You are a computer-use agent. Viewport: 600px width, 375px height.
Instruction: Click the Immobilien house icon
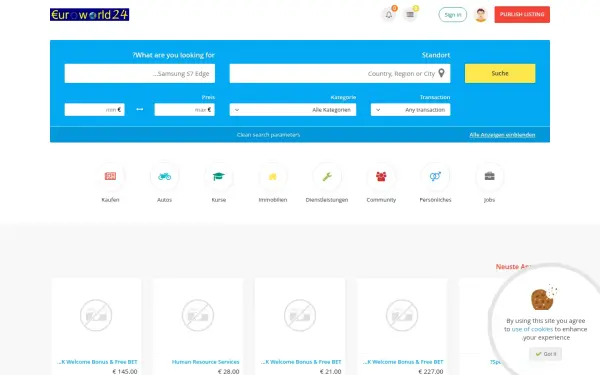point(272,176)
